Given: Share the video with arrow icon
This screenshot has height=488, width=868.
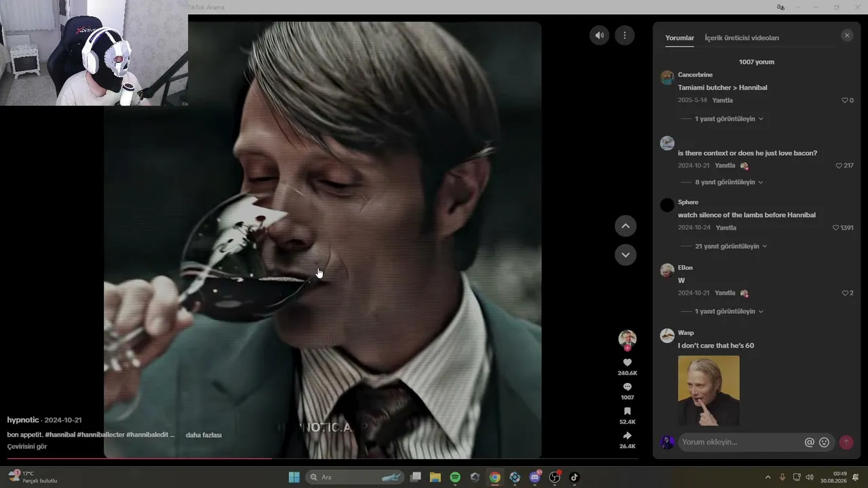Looking at the screenshot, I should coord(627,436).
